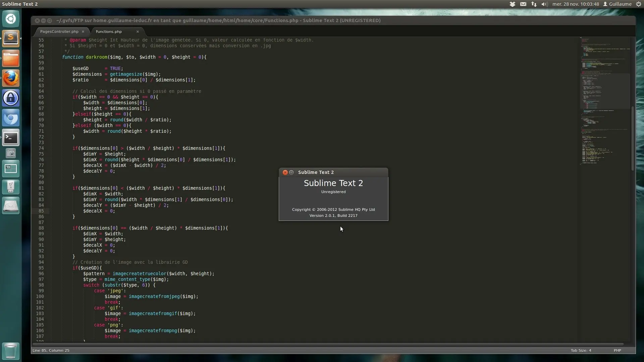This screenshot has height=362, width=644.
Task: Launch Firefox from the dock
Action: (11, 78)
